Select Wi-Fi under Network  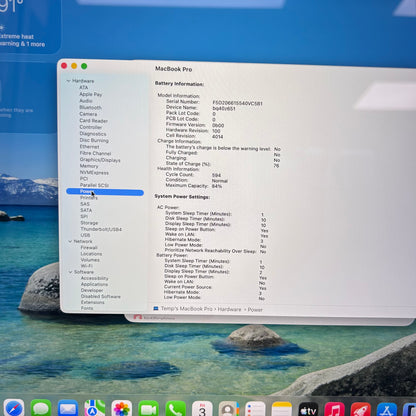[87, 266]
